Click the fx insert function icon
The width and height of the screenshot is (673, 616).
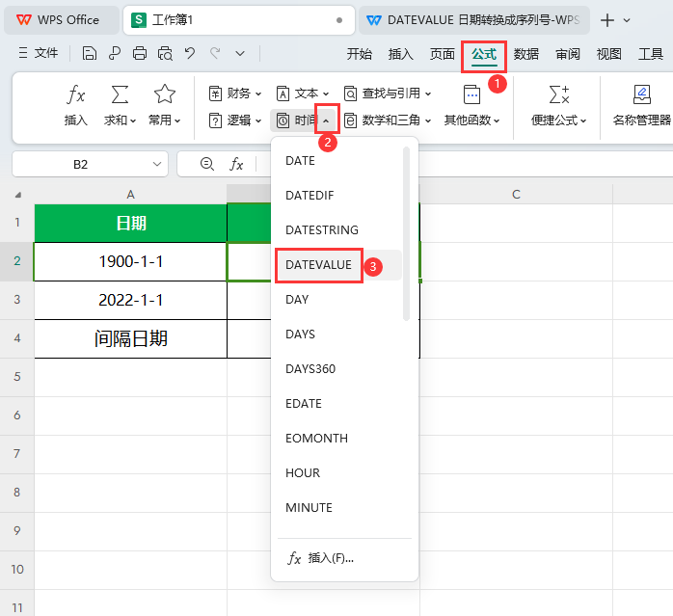coord(76,94)
